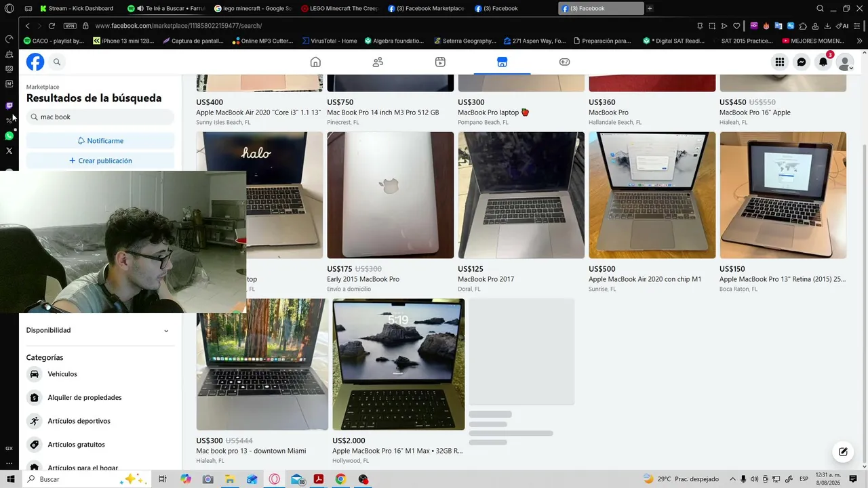Add a new browser tab with plus
Screen dimensions: 868x488
click(650, 9)
